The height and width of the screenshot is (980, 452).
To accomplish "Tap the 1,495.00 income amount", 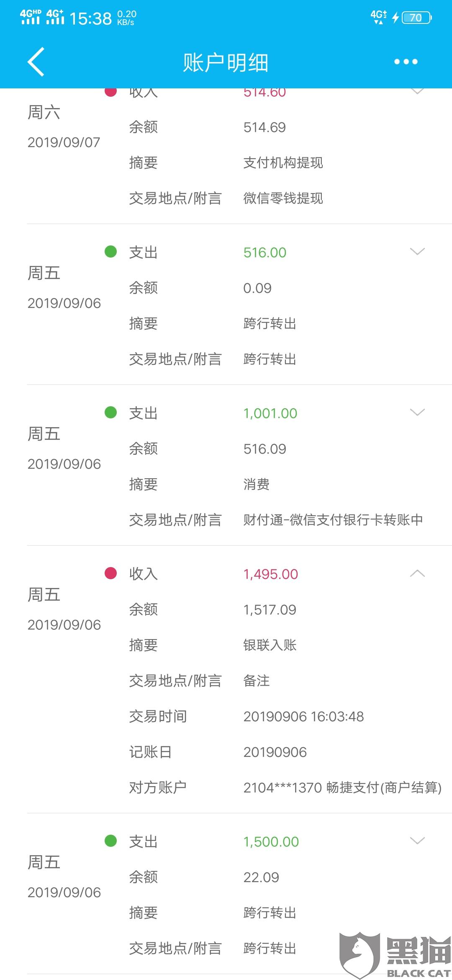I will click(271, 574).
